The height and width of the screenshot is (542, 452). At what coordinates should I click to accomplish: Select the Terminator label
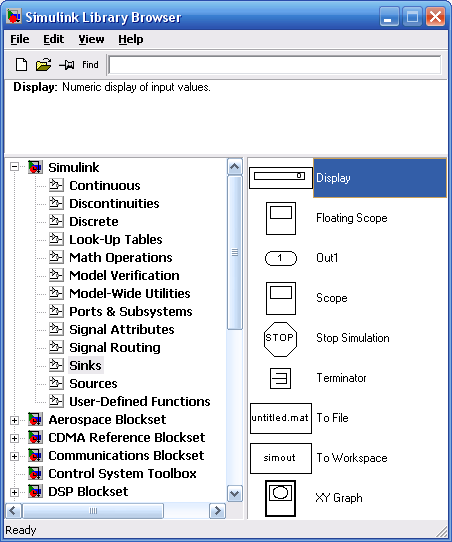(341, 378)
